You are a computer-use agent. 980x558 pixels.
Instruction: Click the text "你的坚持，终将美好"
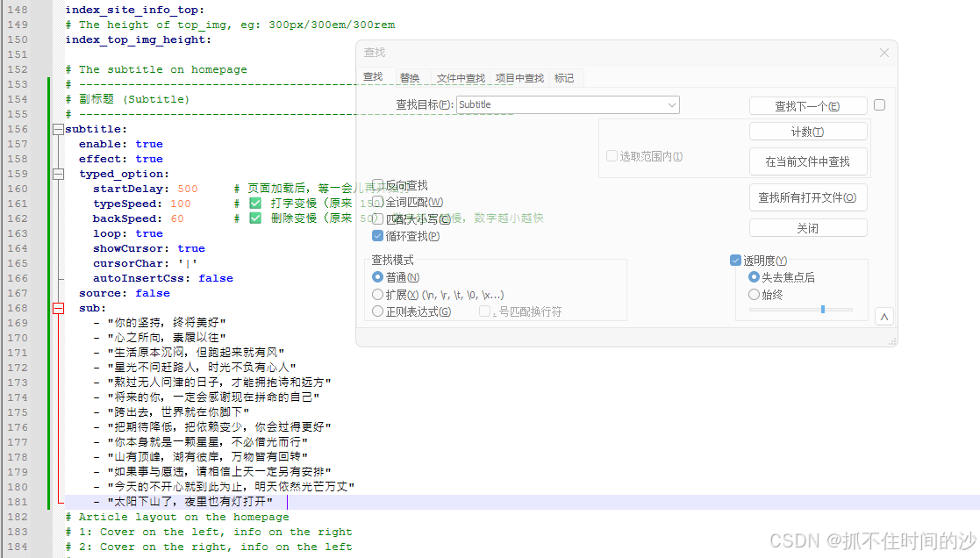(x=167, y=323)
